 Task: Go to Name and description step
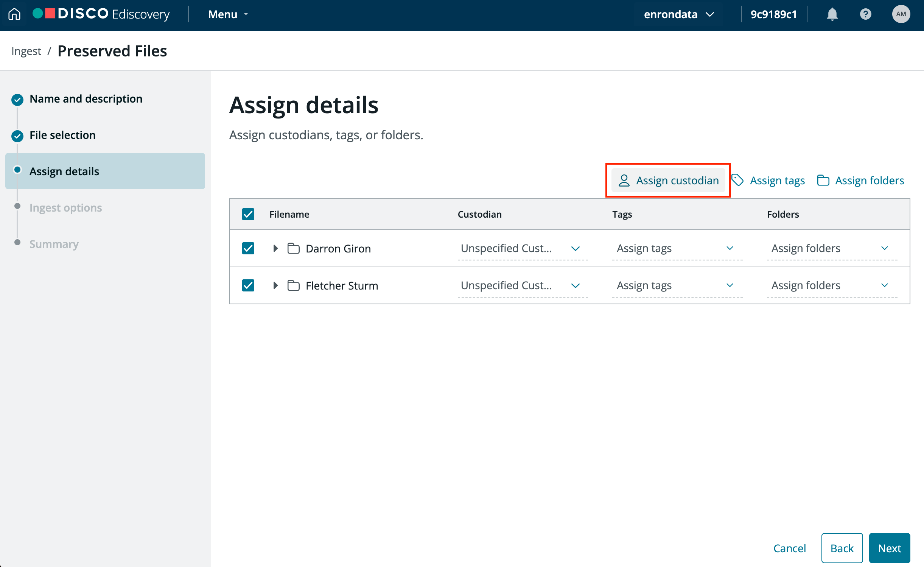86,99
